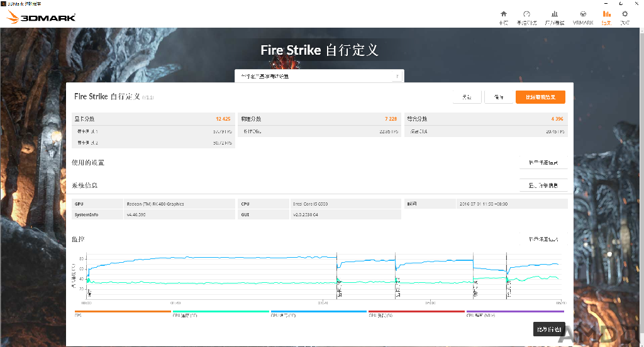Click the 显卡分数 graphics score header

(x=84, y=119)
